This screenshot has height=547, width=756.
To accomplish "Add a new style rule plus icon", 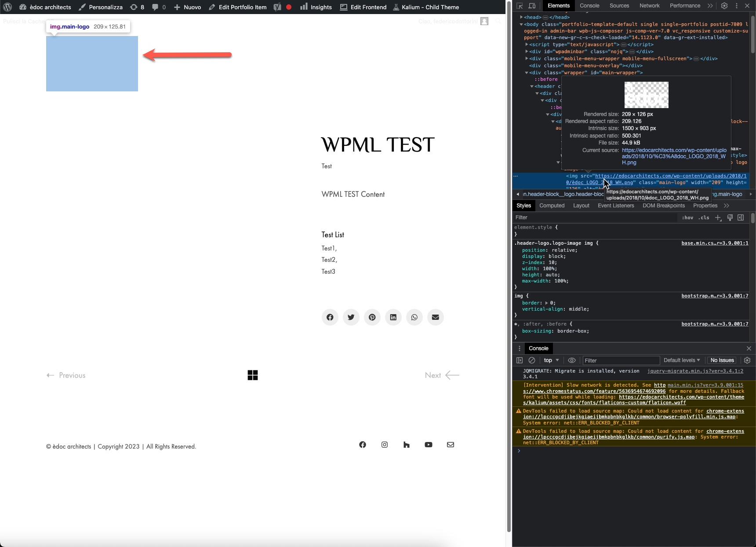I will pyautogui.click(x=718, y=217).
